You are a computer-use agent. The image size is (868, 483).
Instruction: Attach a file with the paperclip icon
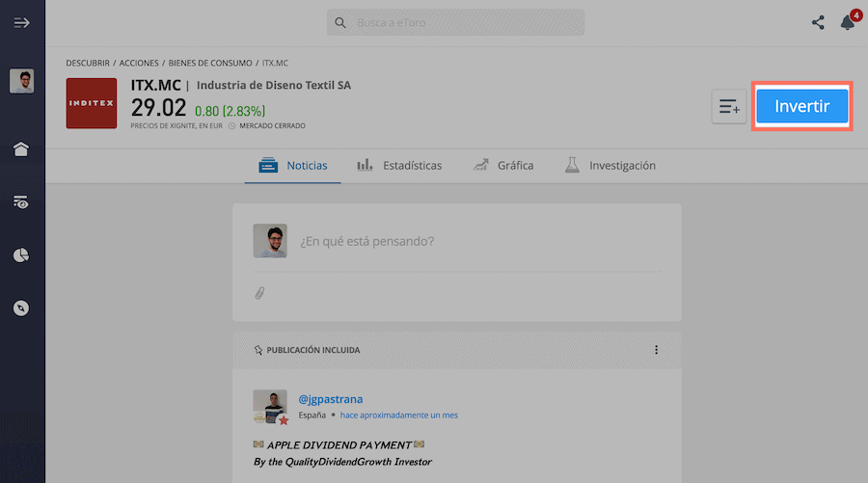(x=259, y=293)
